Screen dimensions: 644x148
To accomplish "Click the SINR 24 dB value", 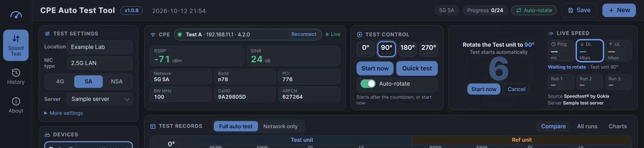I will [293, 56].
